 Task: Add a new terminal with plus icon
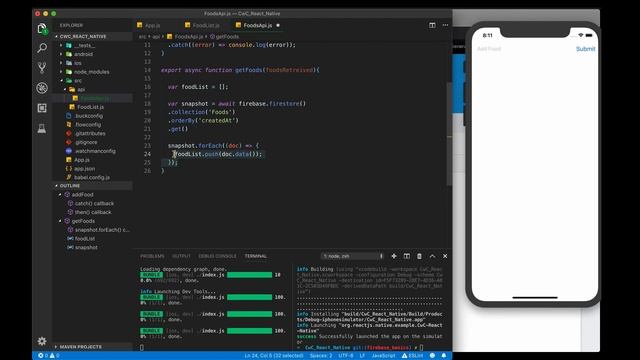point(394,256)
